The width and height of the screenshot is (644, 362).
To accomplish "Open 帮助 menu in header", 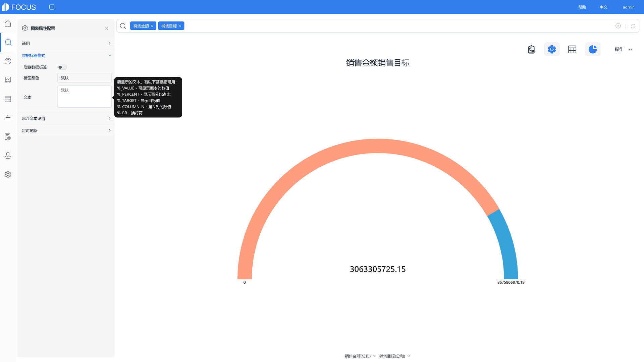I will (582, 7).
